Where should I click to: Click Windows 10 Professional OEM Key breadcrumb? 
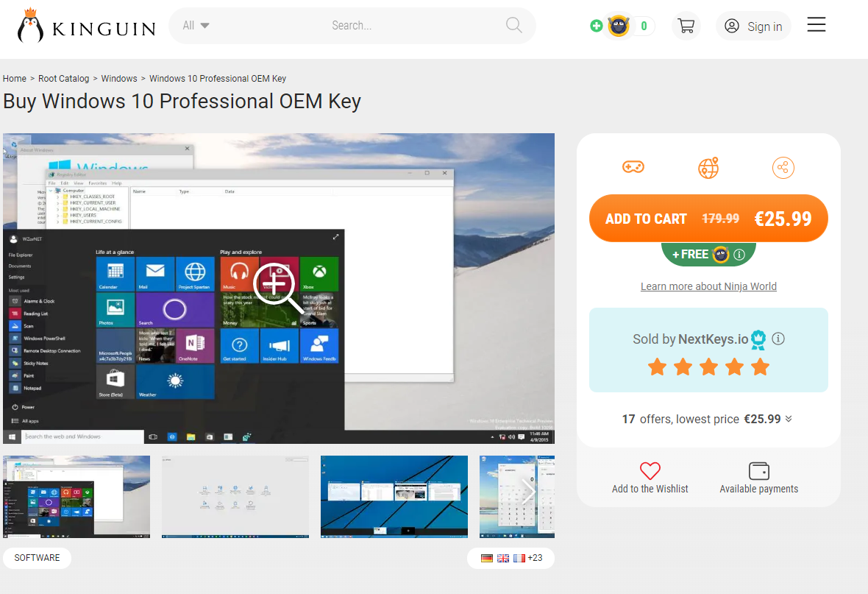coord(218,79)
